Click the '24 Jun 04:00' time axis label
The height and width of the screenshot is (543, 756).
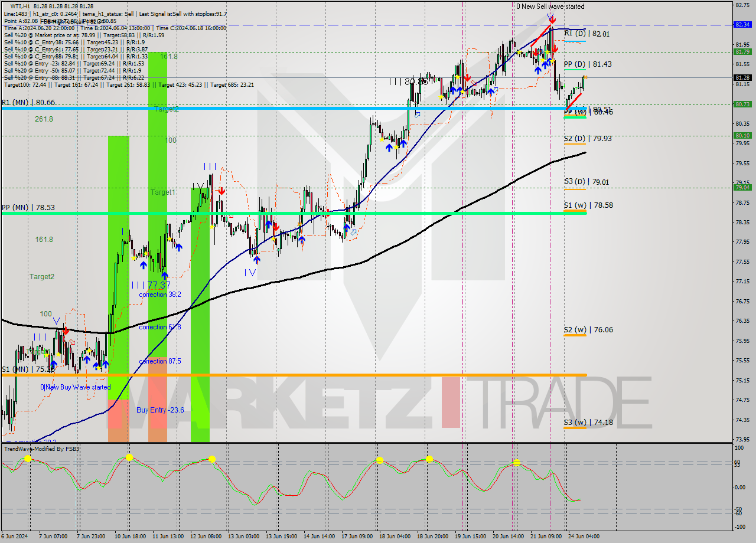point(583,536)
